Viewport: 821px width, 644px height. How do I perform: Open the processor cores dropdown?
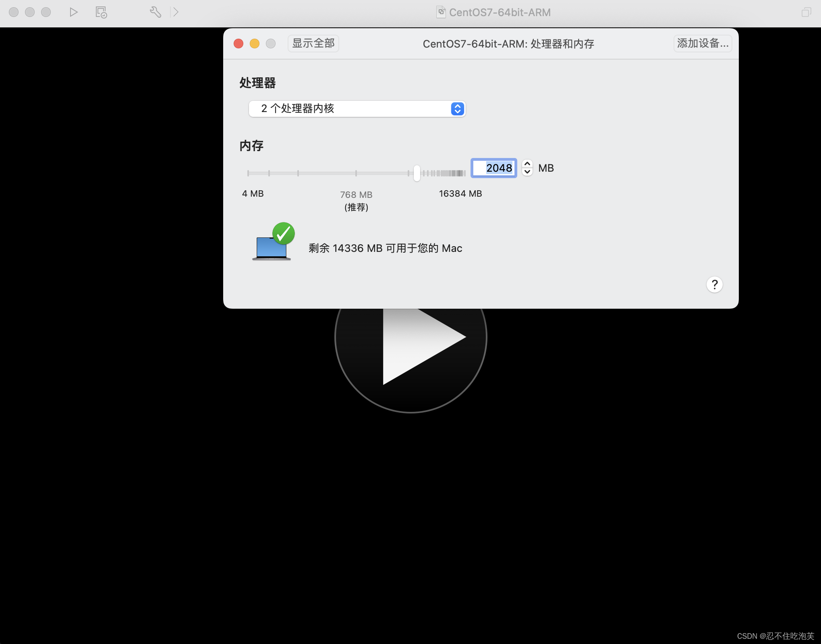(357, 109)
